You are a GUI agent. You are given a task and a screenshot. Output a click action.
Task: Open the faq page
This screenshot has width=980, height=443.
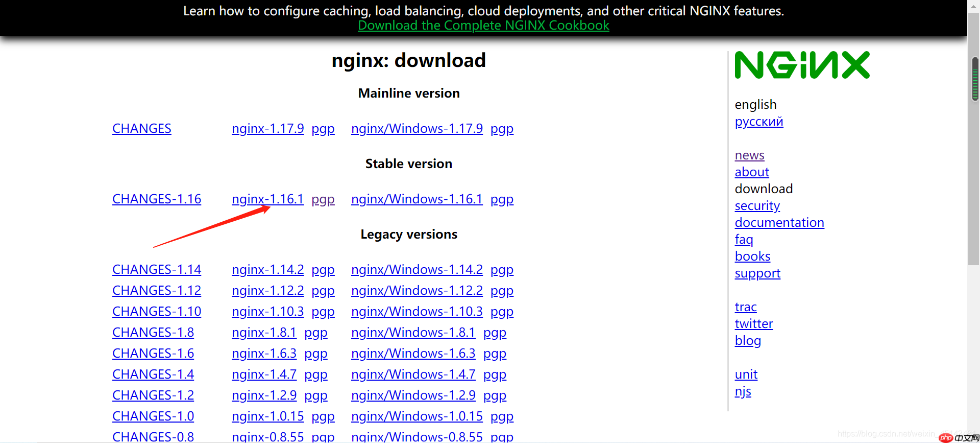click(744, 240)
